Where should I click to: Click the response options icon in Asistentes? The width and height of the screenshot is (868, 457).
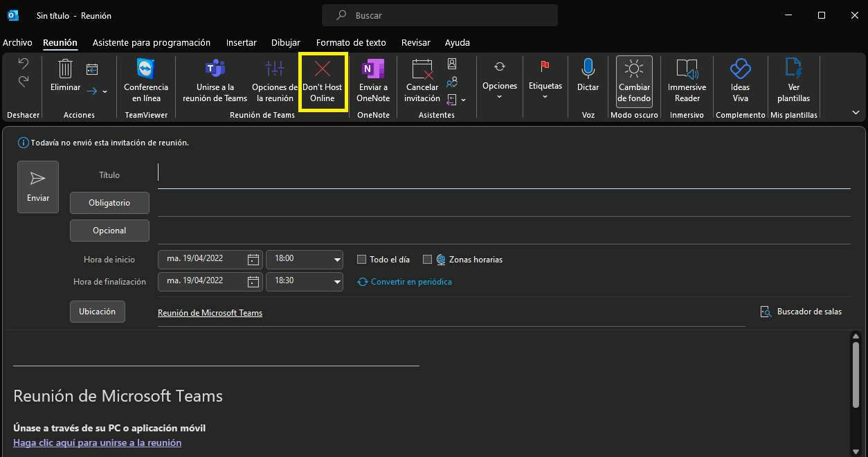452,99
